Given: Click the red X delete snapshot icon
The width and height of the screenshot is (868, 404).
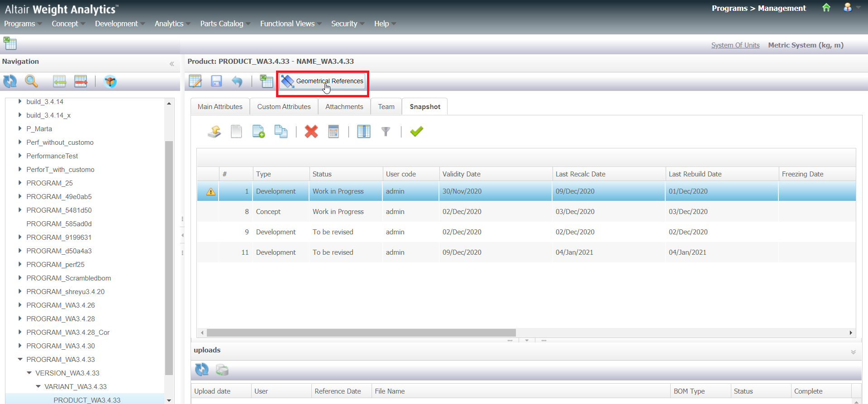Looking at the screenshot, I should click(311, 132).
